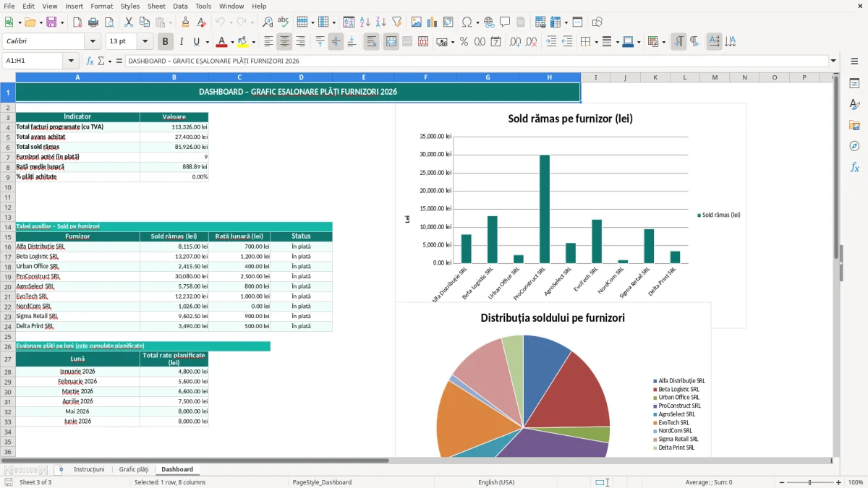This screenshot has width=868, height=488.
Task: Format cells as percent
Action: tap(464, 42)
